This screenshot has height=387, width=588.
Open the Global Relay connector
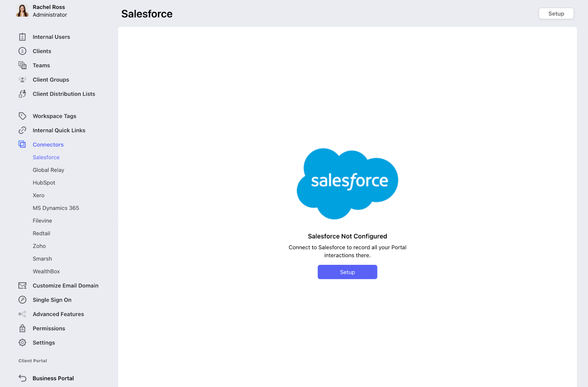pyautogui.click(x=49, y=170)
